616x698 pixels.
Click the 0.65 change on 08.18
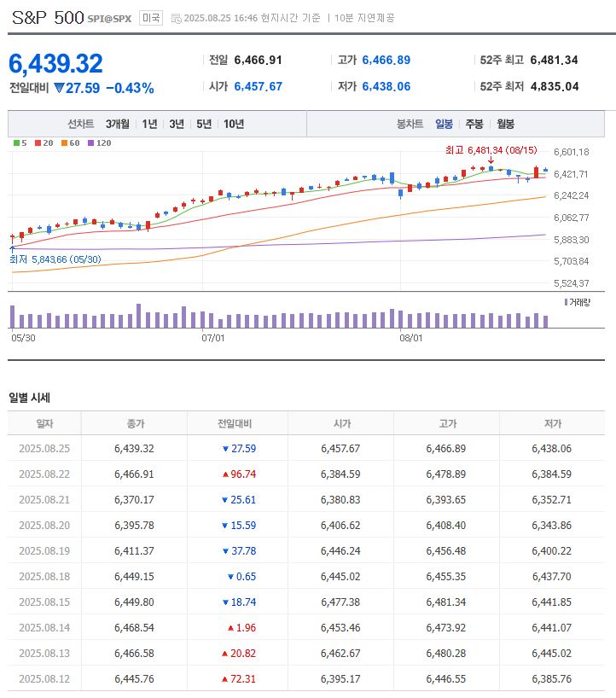246,577
